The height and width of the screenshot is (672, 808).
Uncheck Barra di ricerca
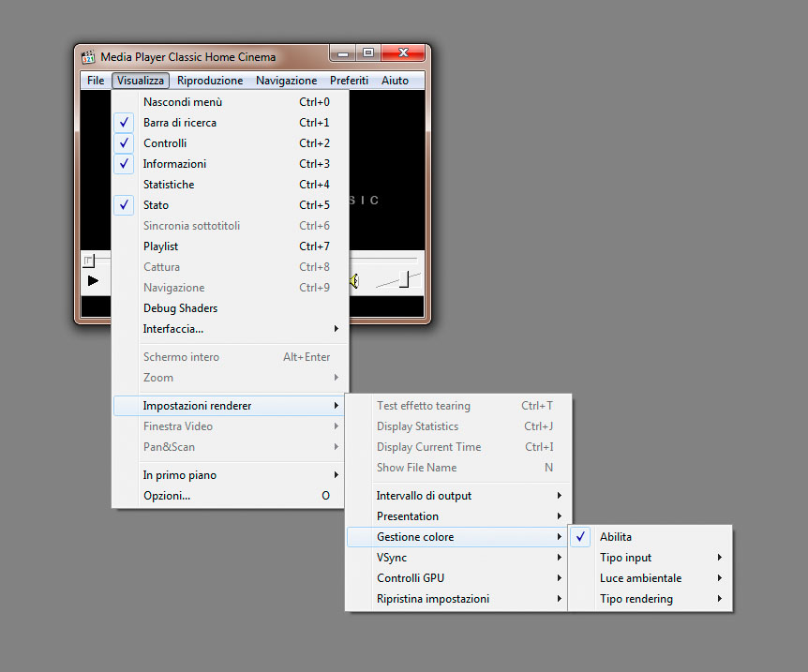coord(231,123)
